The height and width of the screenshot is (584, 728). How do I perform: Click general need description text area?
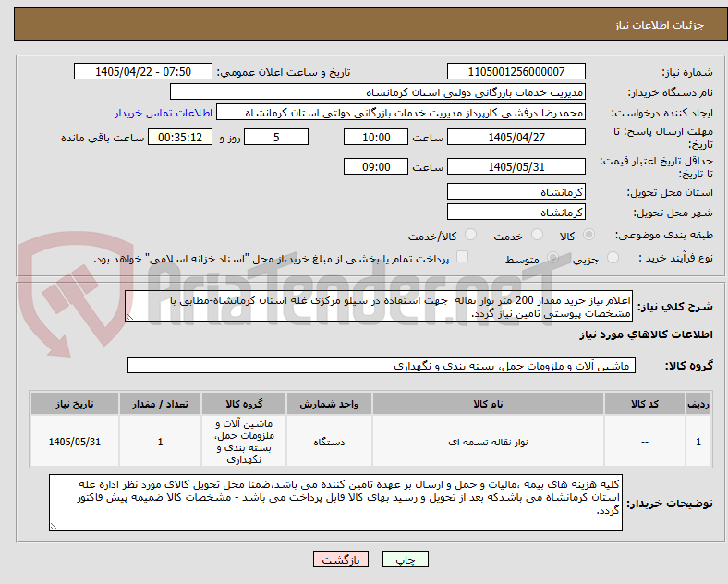[379, 307]
